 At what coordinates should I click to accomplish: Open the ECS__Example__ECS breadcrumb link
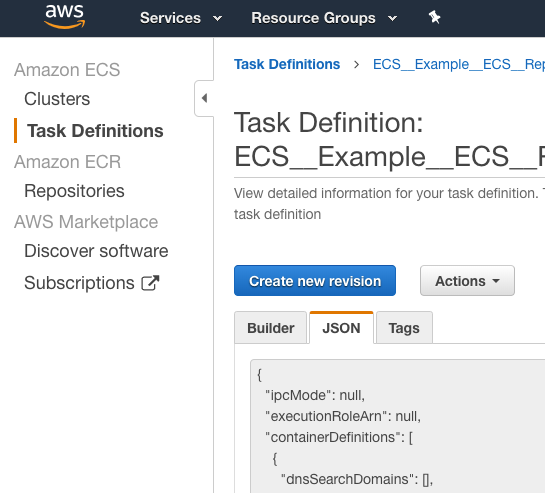tap(459, 64)
